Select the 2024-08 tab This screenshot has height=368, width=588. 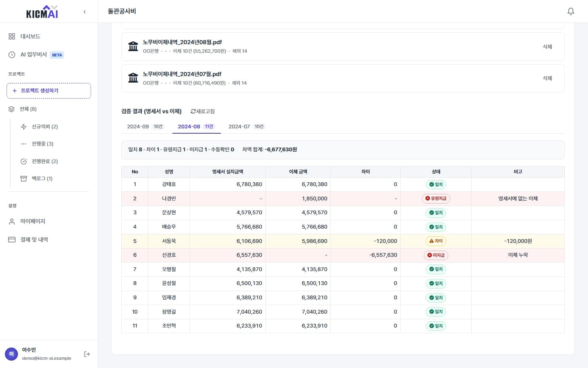196,127
